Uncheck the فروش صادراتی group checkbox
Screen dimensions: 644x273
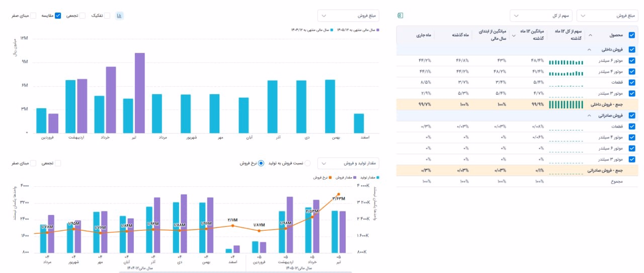point(632,115)
